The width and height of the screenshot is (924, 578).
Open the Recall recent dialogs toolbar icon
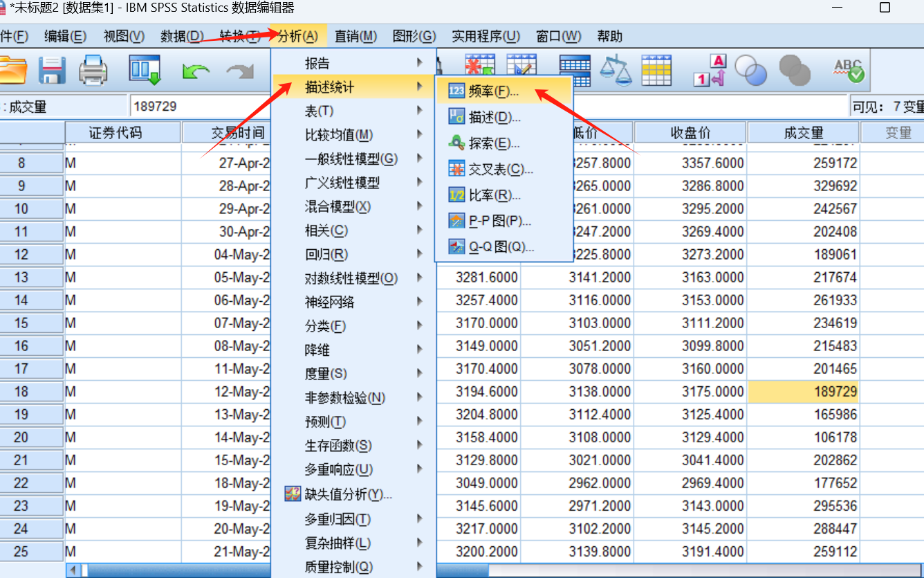tap(145, 70)
